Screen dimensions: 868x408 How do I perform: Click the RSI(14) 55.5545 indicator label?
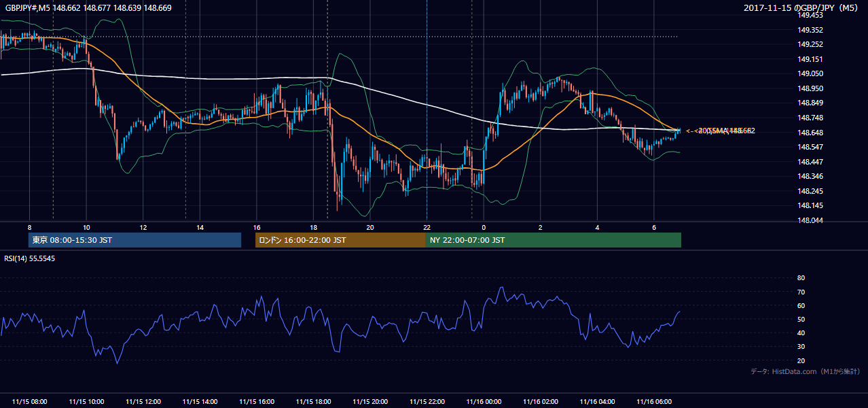[x=30, y=258]
